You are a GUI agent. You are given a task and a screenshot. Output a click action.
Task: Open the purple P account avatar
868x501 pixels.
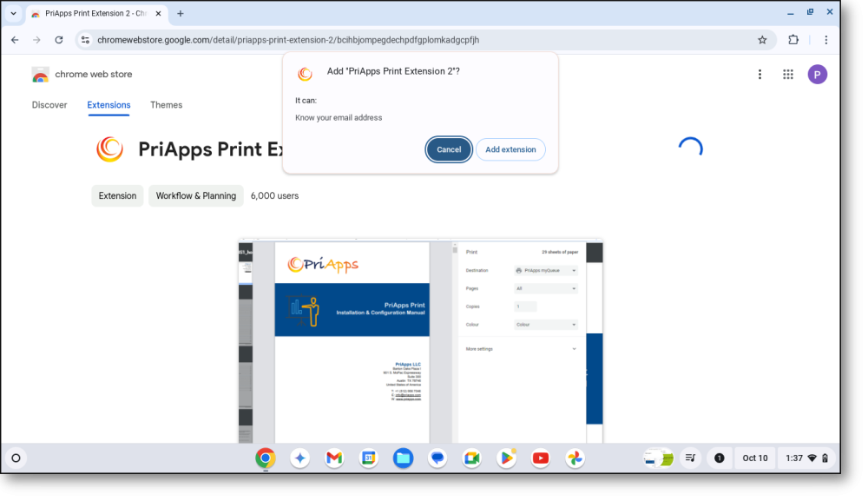click(x=817, y=74)
